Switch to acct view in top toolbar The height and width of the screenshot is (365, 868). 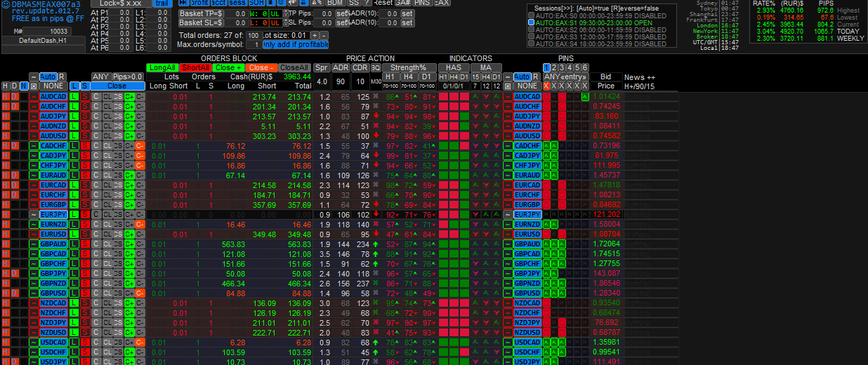[x=219, y=3]
